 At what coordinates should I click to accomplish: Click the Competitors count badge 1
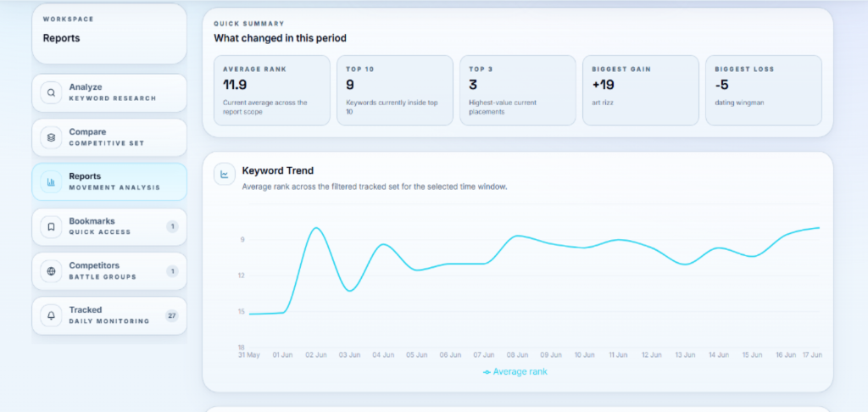click(172, 270)
